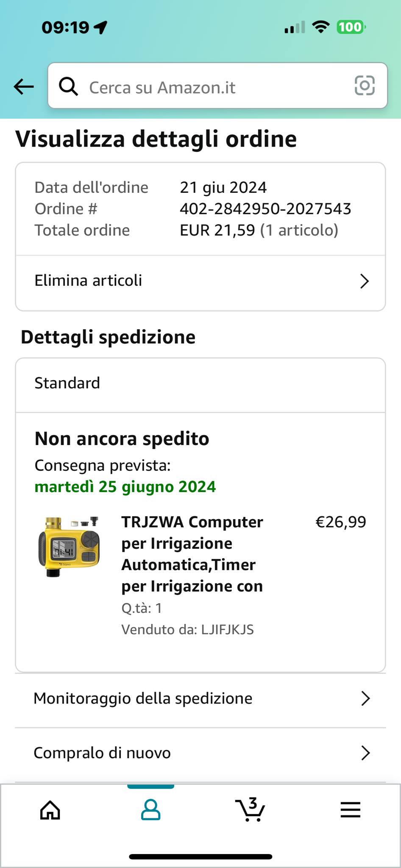The height and width of the screenshot is (868, 401).
Task: Open the account profile icon
Action: [150, 810]
